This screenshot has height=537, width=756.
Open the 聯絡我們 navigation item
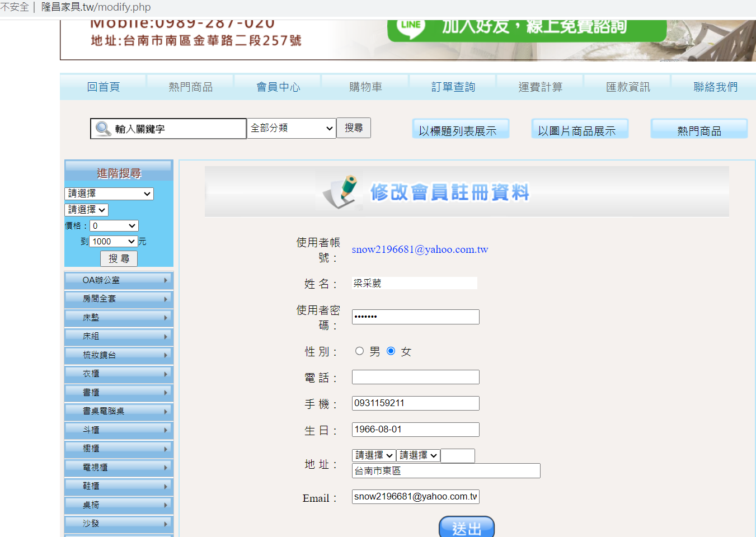coord(715,87)
